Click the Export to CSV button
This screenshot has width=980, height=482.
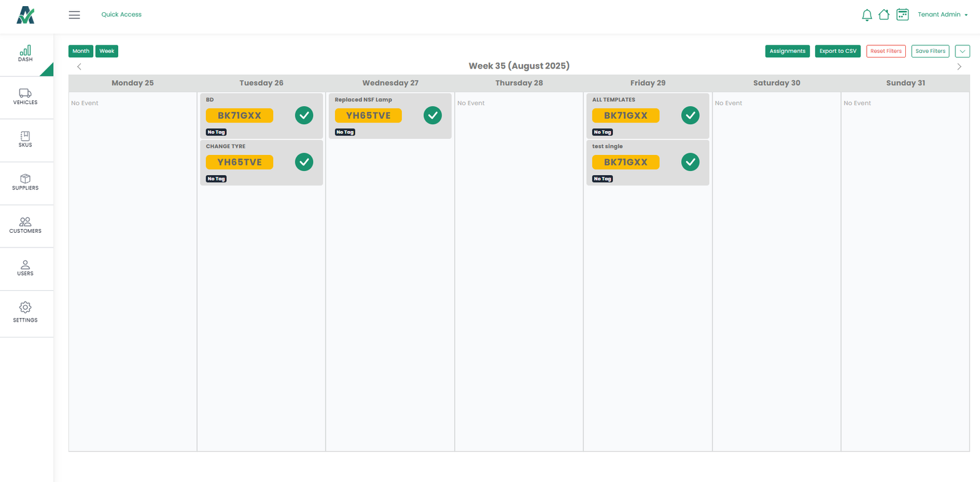pos(837,51)
